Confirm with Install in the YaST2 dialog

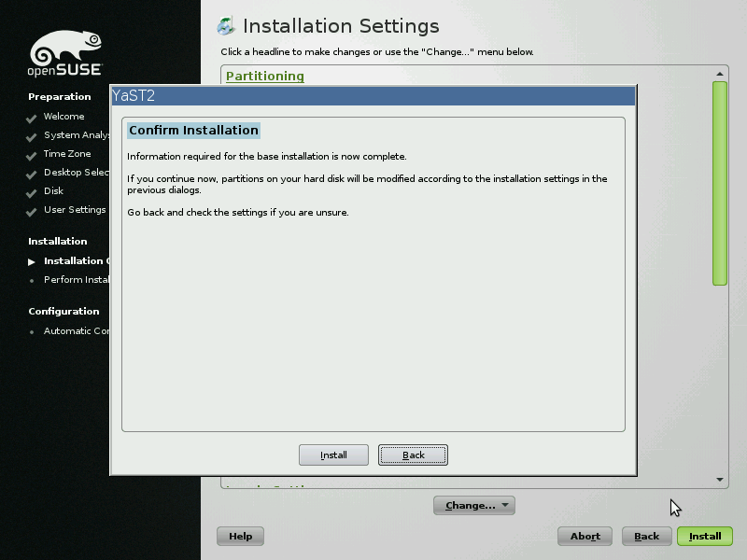tap(333, 455)
